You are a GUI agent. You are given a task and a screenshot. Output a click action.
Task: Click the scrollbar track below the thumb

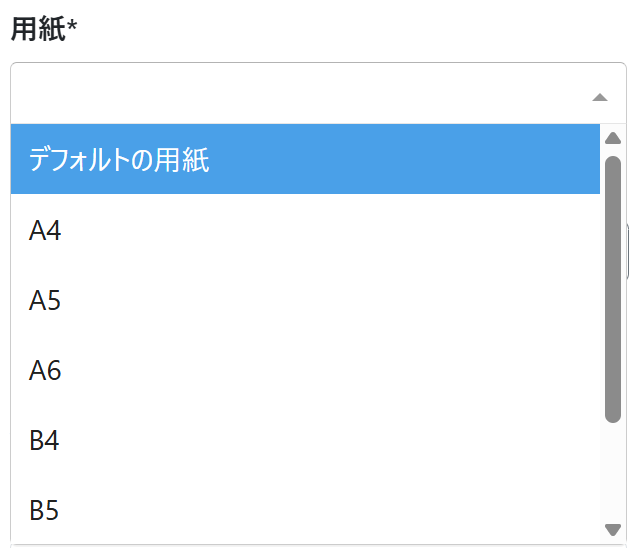613,470
